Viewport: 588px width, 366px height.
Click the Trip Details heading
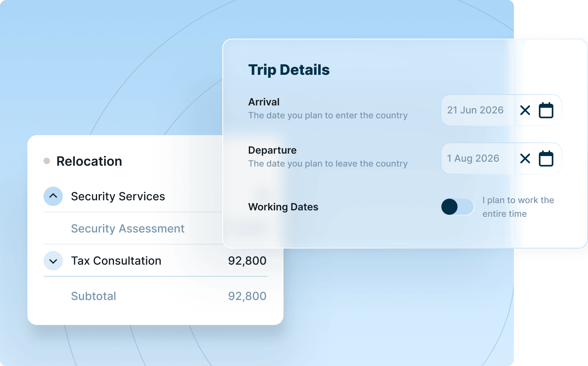pyautogui.click(x=289, y=70)
